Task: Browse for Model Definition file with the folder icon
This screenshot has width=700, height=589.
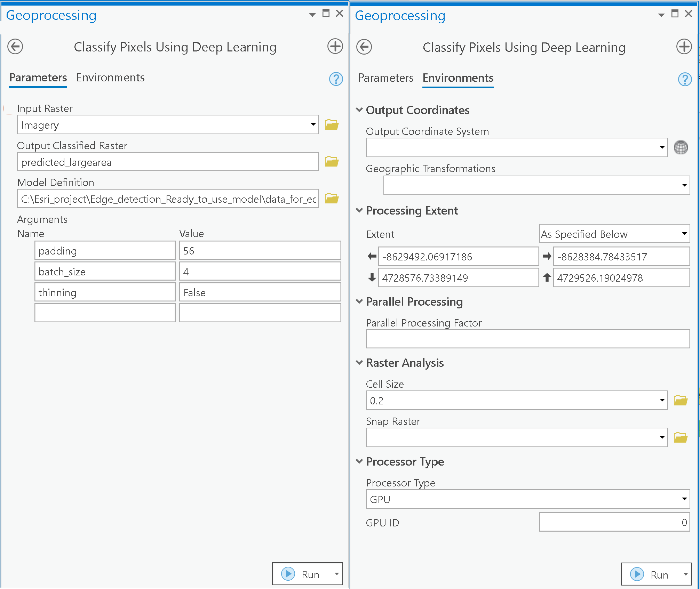Action: [x=332, y=199]
